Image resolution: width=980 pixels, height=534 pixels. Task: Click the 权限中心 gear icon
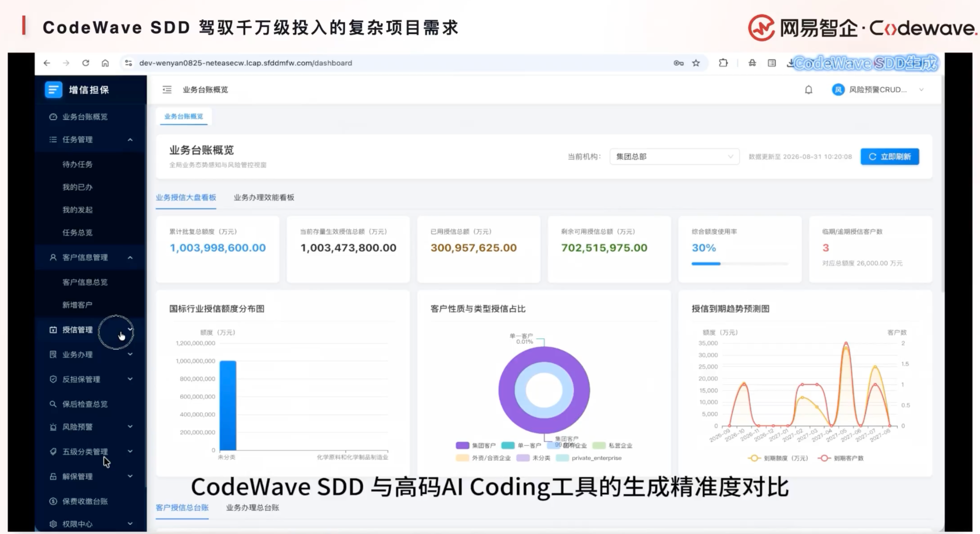click(53, 524)
